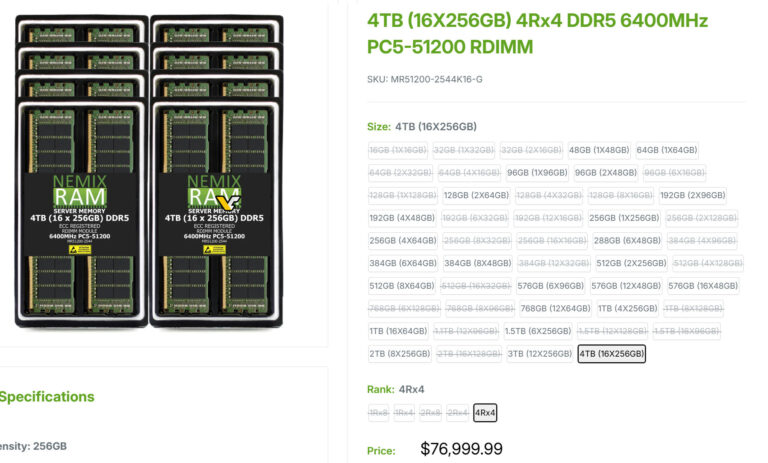Image resolution: width=768 pixels, height=463 pixels.
Task: Select the 3TB (12X256GB) size
Action: tap(540, 353)
